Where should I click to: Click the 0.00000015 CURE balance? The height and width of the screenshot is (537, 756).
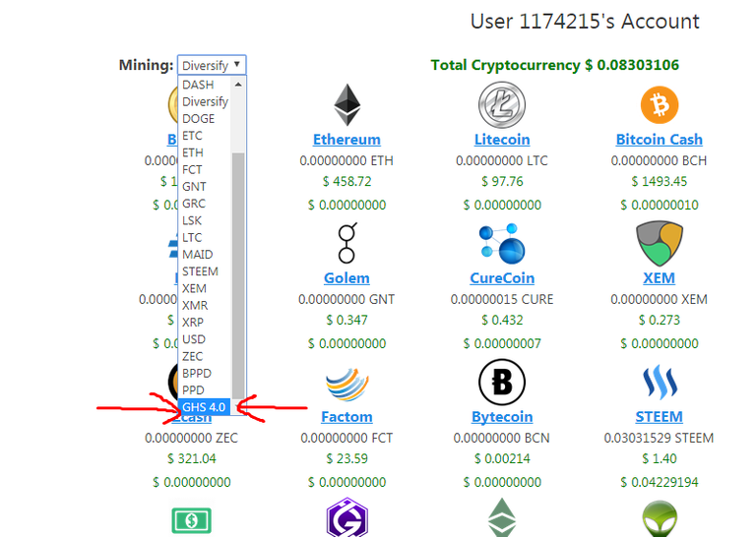(x=502, y=299)
